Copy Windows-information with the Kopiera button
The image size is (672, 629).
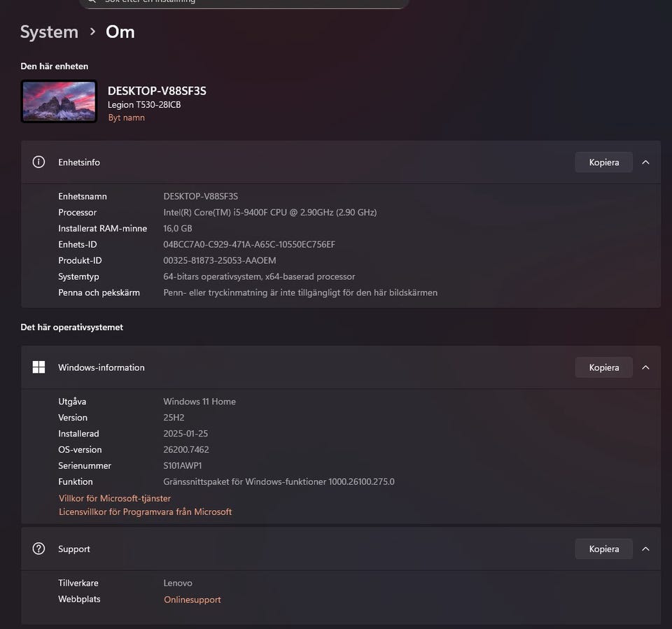(603, 367)
